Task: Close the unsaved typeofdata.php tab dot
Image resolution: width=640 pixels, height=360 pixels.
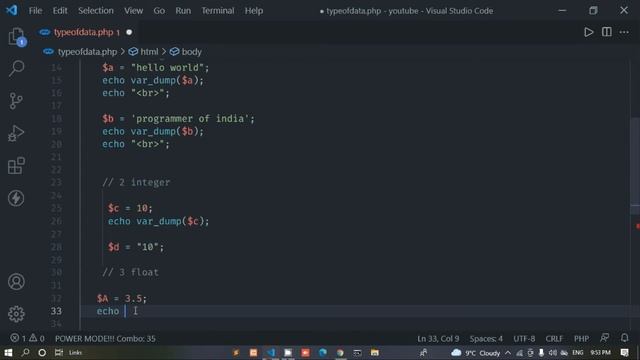Action: pos(129,32)
